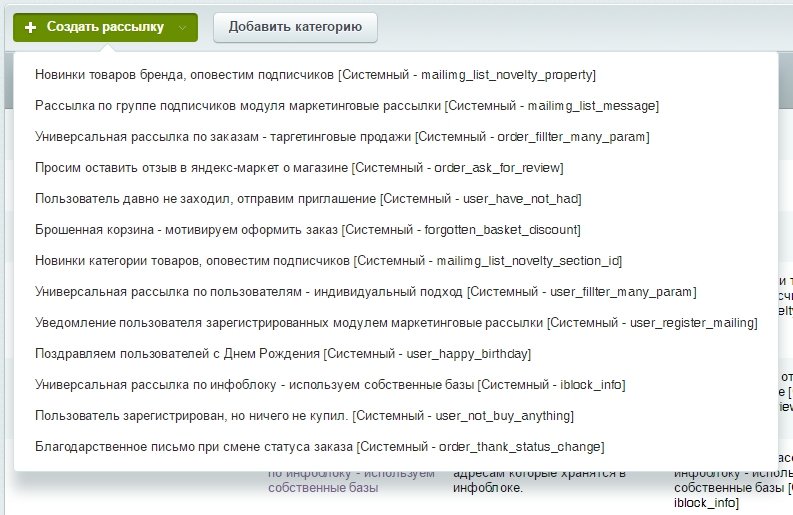Screen dimensions: 793x515
Task: Click the plus icon on 'Создать рассылку'
Action: tap(30, 27)
